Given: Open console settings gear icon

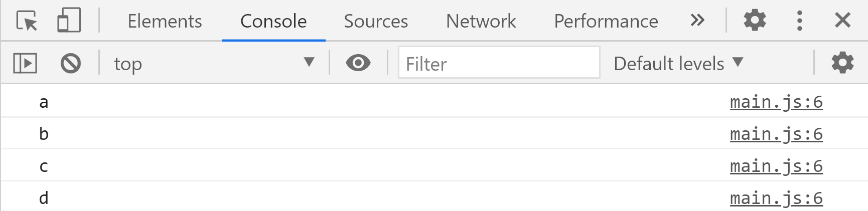Looking at the screenshot, I should coord(842,63).
